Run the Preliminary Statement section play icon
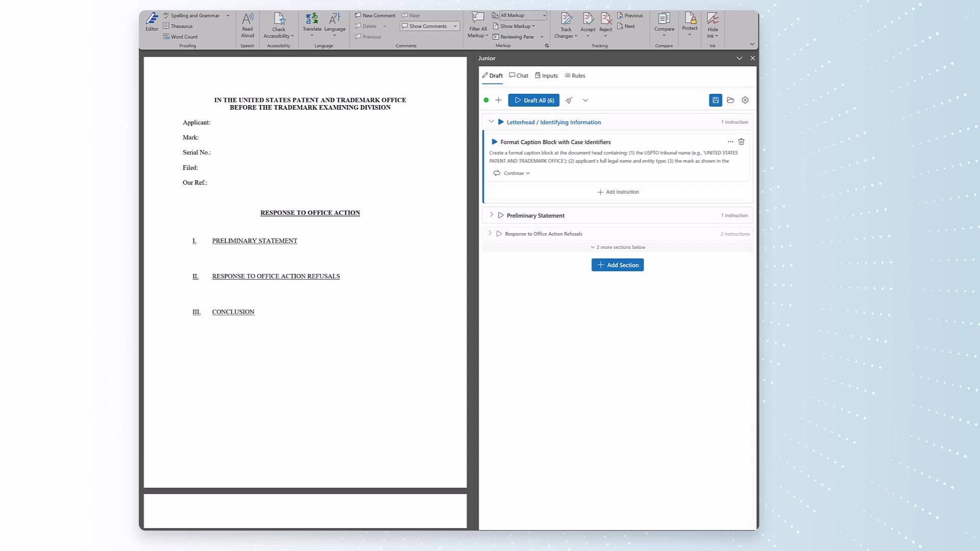This screenshot has height=551, width=980. [x=501, y=215]
